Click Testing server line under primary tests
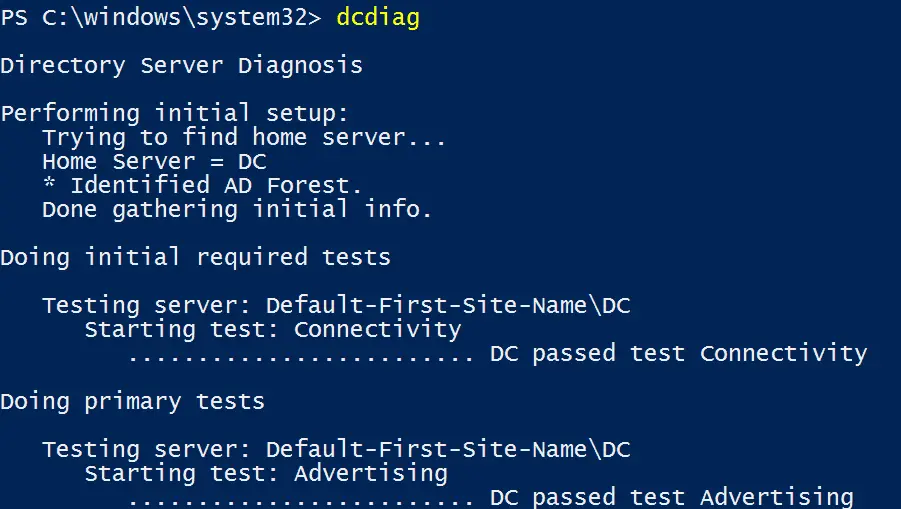Screen dimensions: 901x509 (x=336, y=449)
